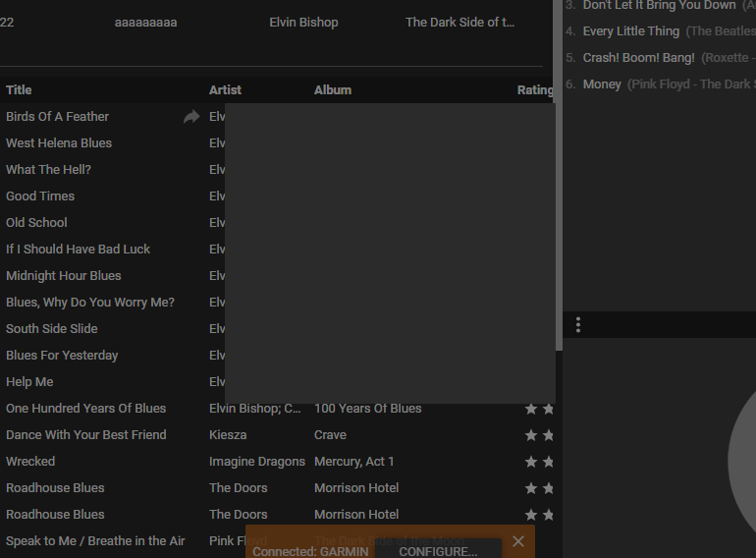Image resolution: width=756 pixels, height=558 pixels.
Task: Click the second rating star on the first Roadhouse Blues row
Action: tap(548, 488)
